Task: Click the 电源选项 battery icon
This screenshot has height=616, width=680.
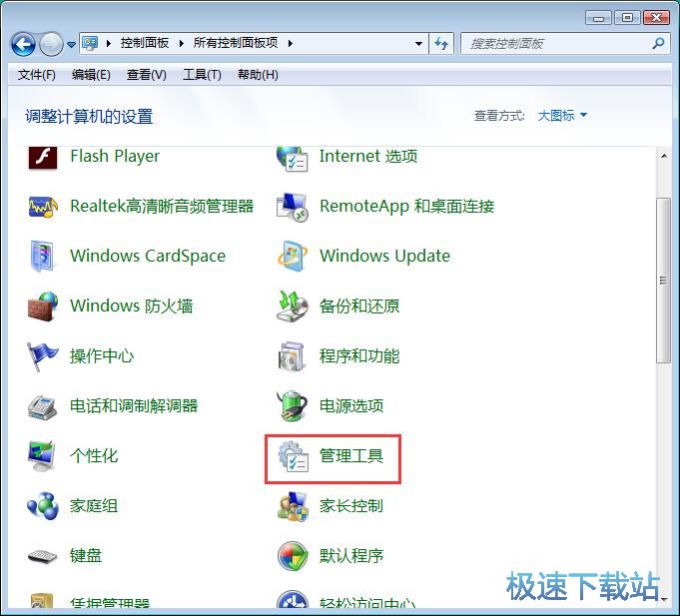Action: tap(293, 405)
